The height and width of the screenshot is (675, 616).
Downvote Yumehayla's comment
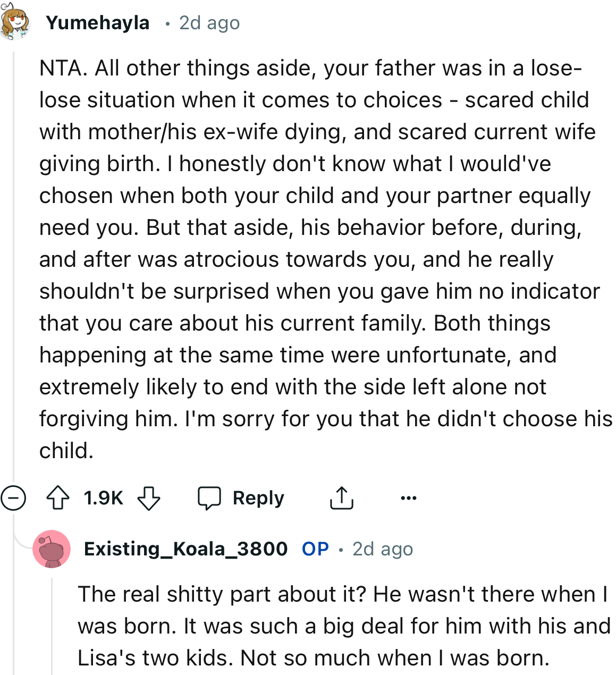click(149, 498)
